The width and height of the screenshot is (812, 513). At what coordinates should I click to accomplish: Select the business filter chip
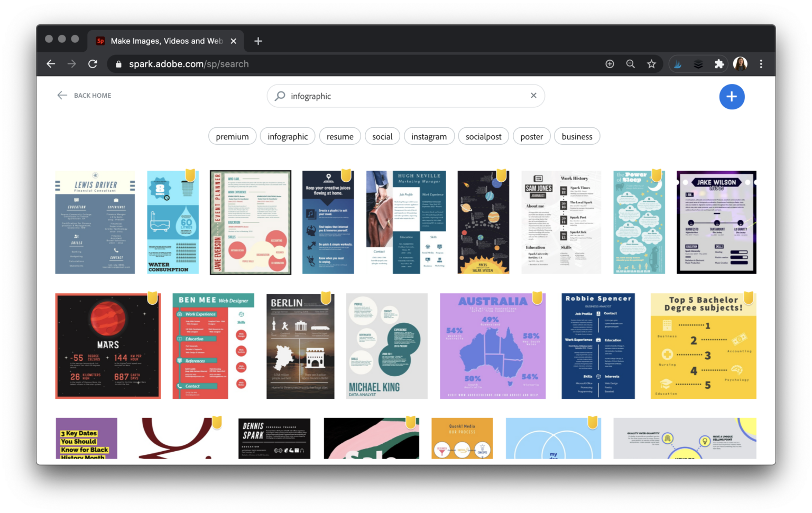pyautogui.click(x=577, y=136)
